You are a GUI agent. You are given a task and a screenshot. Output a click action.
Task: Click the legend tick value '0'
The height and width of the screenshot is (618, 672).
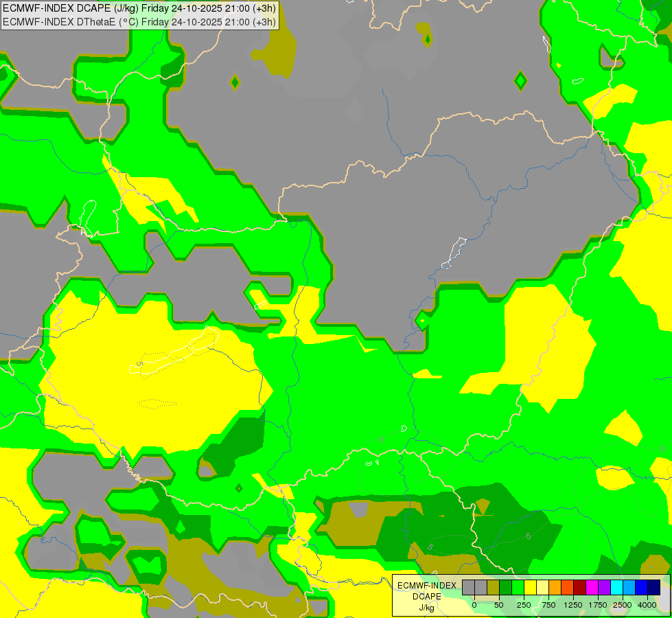474,605
